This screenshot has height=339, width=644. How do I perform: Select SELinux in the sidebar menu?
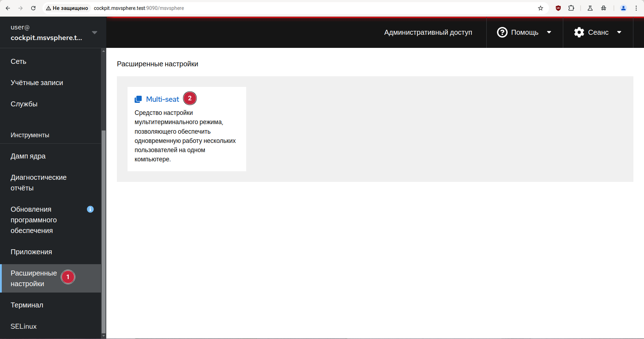[23, 326]
